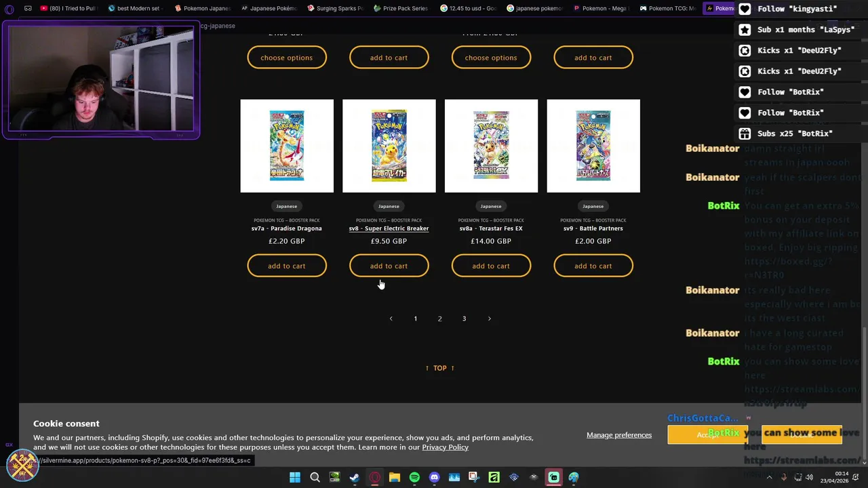Open network status in system tray
The width and height of the screenshot is (868, 488).
[x=798, y=477]
